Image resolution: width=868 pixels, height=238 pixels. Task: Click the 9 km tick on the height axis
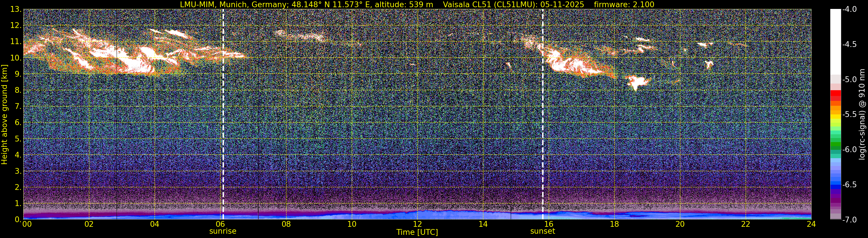click(18, 74)
